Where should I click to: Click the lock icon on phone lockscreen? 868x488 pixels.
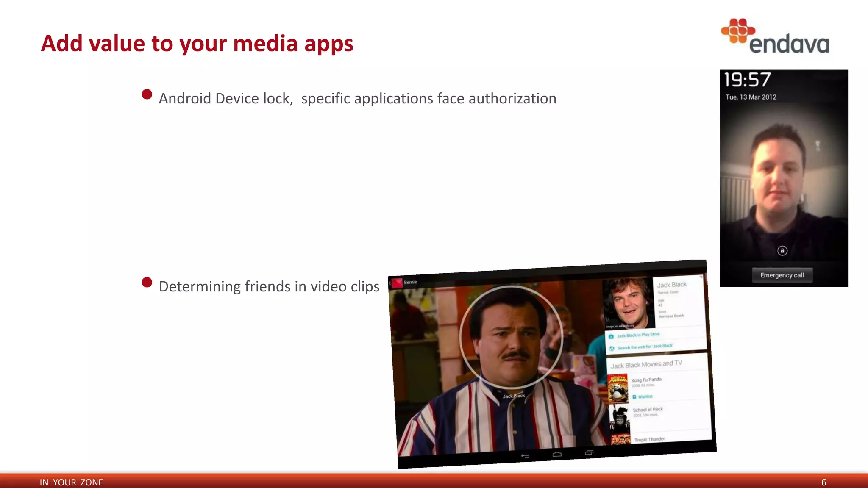[x=782, y=251]
